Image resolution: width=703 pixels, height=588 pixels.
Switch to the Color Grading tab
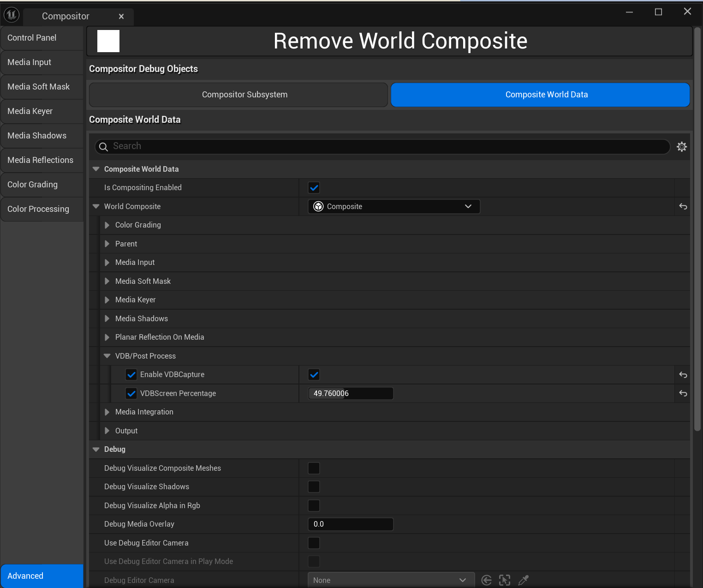(33, 185)
